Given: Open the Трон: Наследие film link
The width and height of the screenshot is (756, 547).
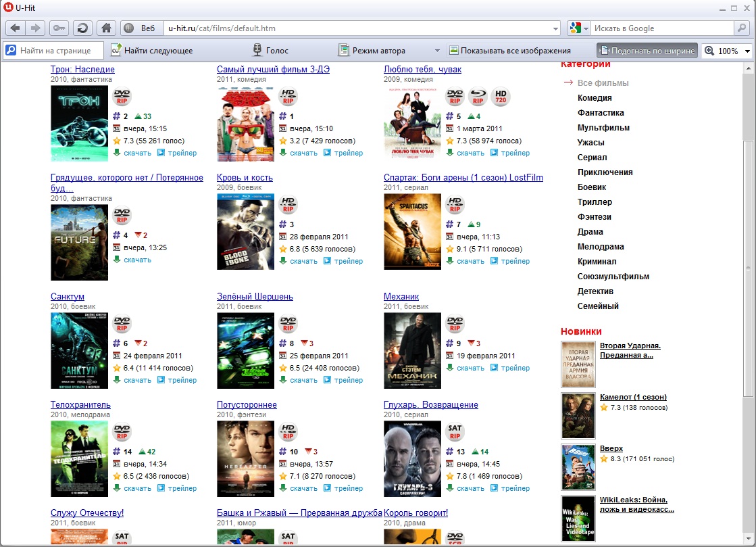Looking at the screenshot, I should (82, 69).
